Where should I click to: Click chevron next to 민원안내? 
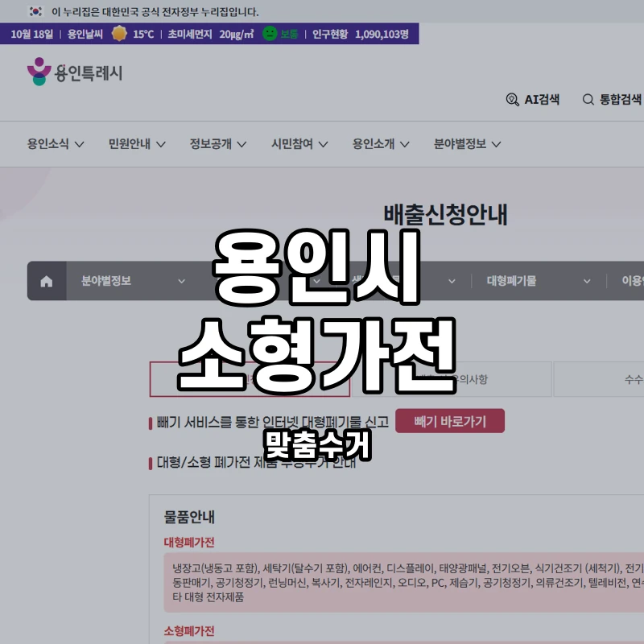click(x=160, y=144)
